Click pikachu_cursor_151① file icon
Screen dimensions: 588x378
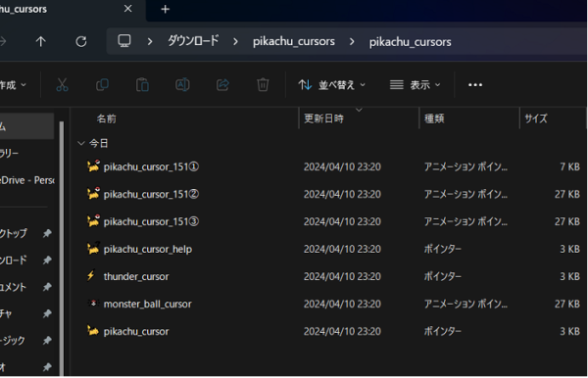coord(93,165)
